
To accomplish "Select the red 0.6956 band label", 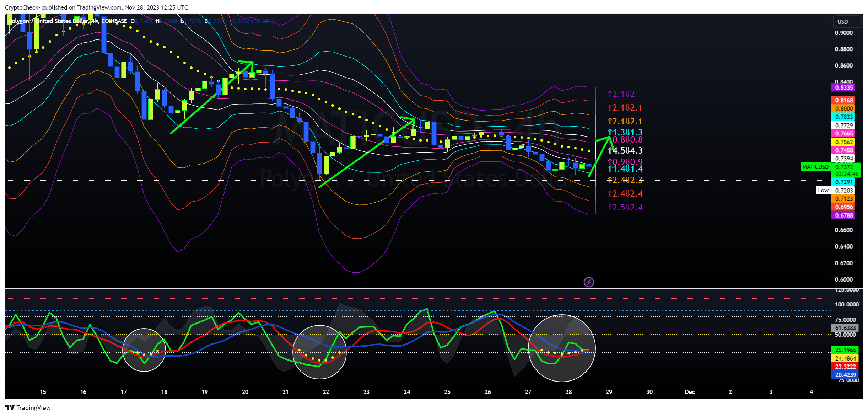I will pos(843,207).
